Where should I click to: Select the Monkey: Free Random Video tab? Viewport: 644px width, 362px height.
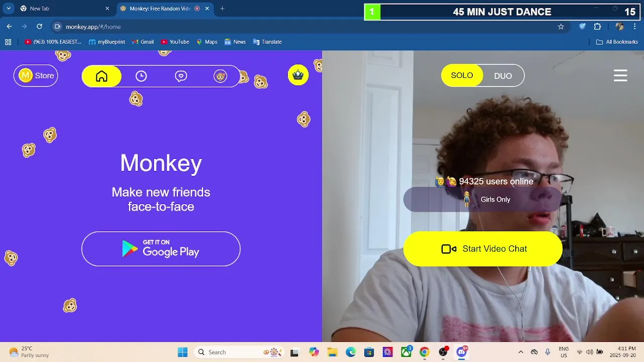[164, 9]
